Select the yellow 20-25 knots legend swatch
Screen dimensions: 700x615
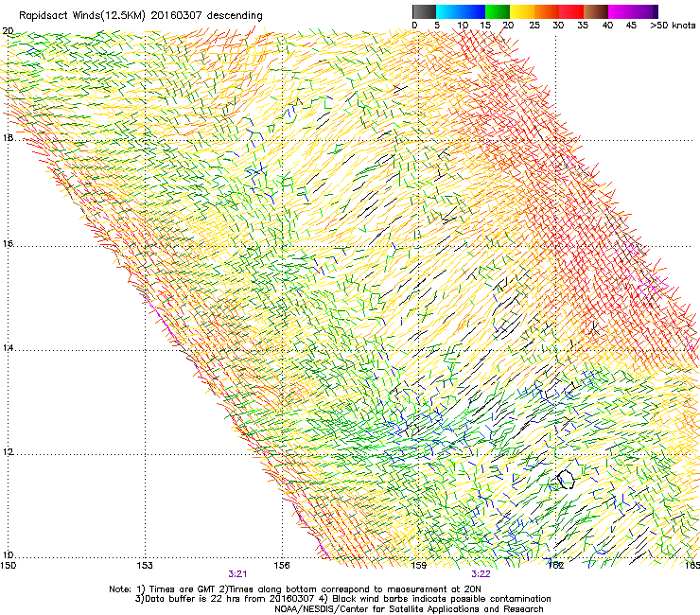522,11
